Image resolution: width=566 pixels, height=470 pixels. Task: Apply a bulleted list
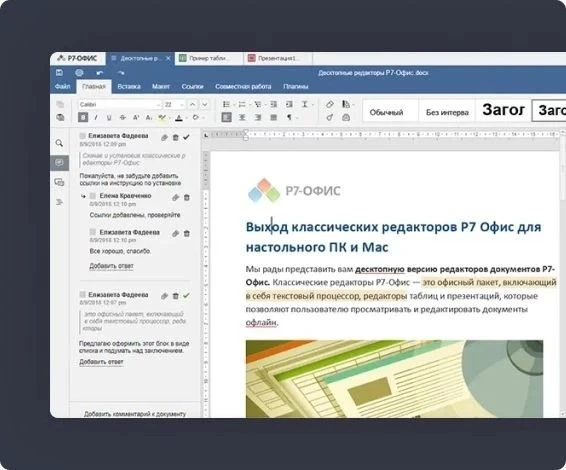pos(226,104)
